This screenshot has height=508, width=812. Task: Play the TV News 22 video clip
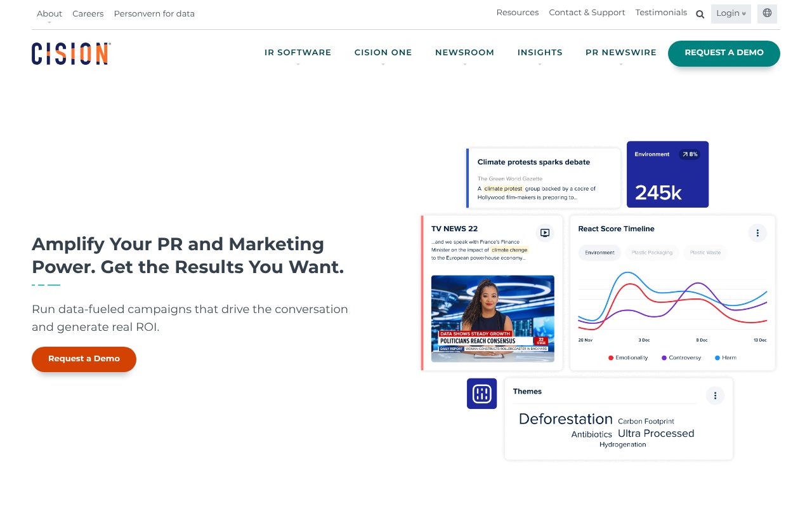coord(544,233)
